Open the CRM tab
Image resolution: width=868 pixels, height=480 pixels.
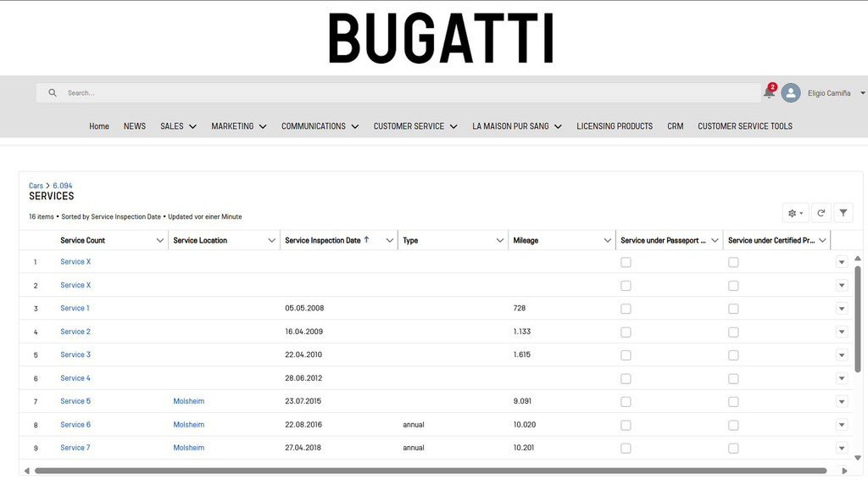tap(676, 126)
